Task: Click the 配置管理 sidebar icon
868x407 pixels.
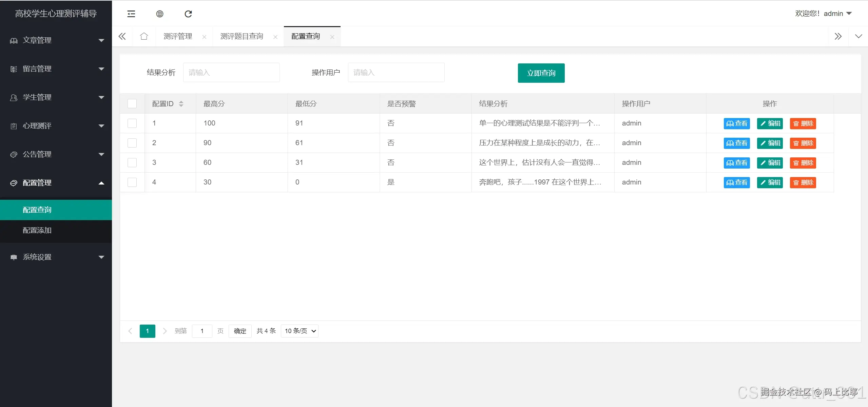Action: pyautogui.click(x=14, y=183)
